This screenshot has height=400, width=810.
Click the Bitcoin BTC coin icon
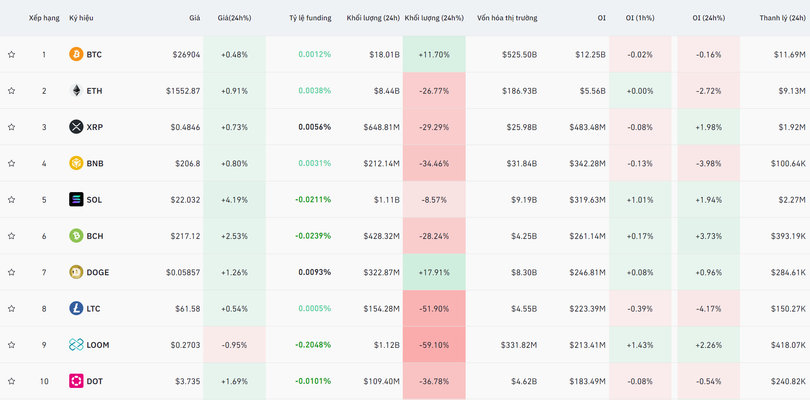coord(76,54)
